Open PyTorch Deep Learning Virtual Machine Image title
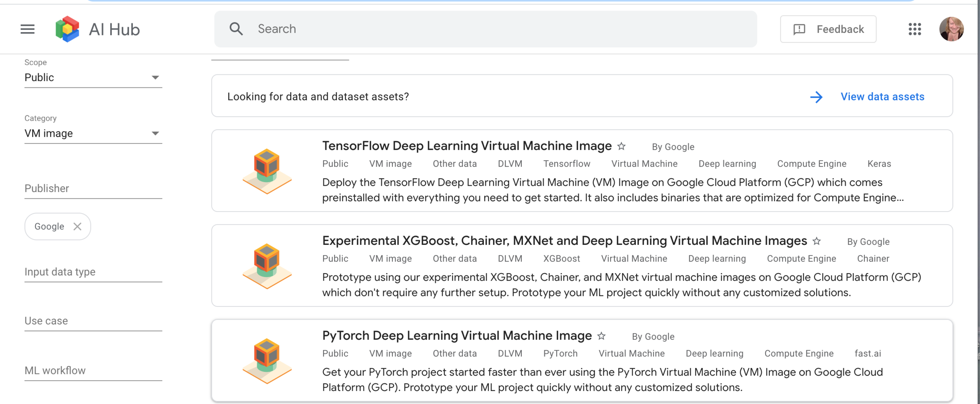 click(x=457, y=335)
